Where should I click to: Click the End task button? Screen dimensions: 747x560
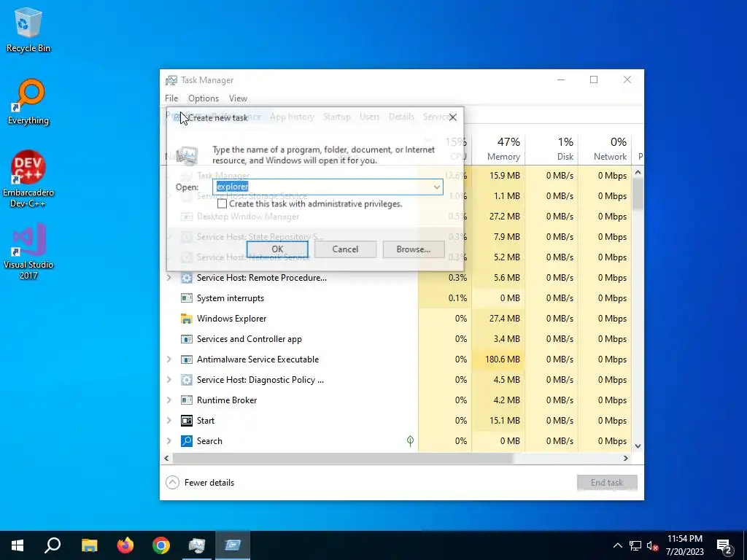point(607,483)
